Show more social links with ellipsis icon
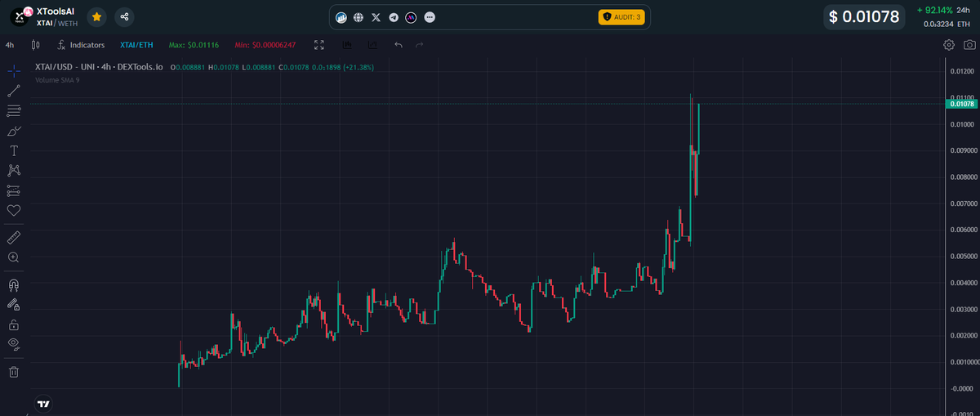Image resolution: width=980 pixels, height=416 pixels. [x=430, y=17]
